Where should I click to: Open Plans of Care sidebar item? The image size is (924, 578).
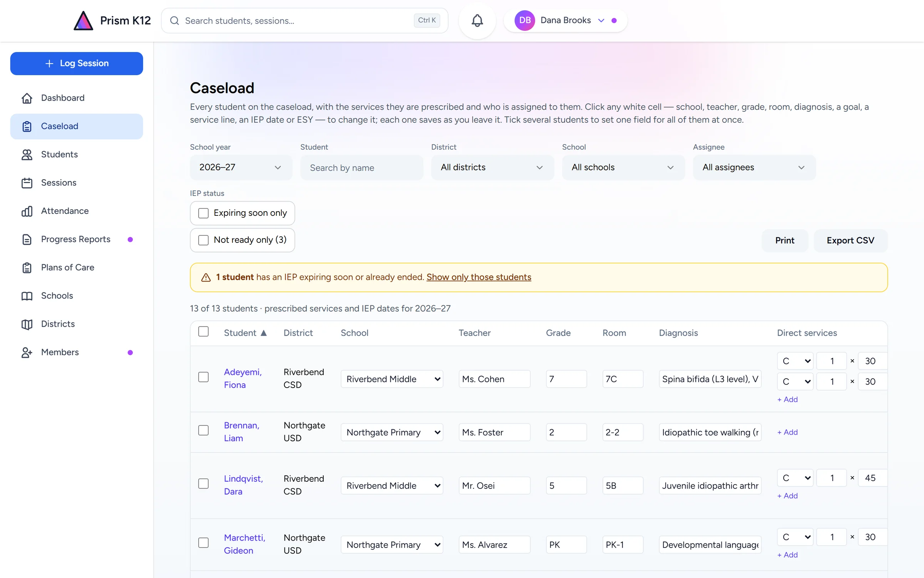(x=77, y=267)
